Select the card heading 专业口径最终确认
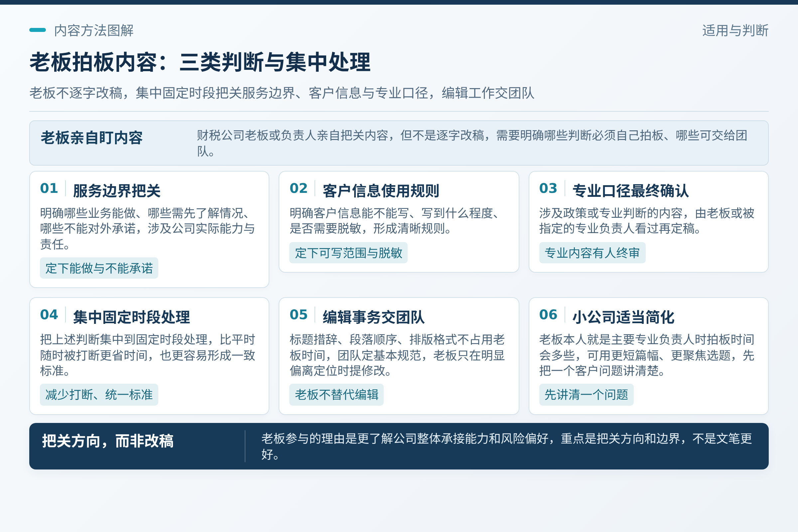Screen dimensions: 798x532 coord(631,191)
